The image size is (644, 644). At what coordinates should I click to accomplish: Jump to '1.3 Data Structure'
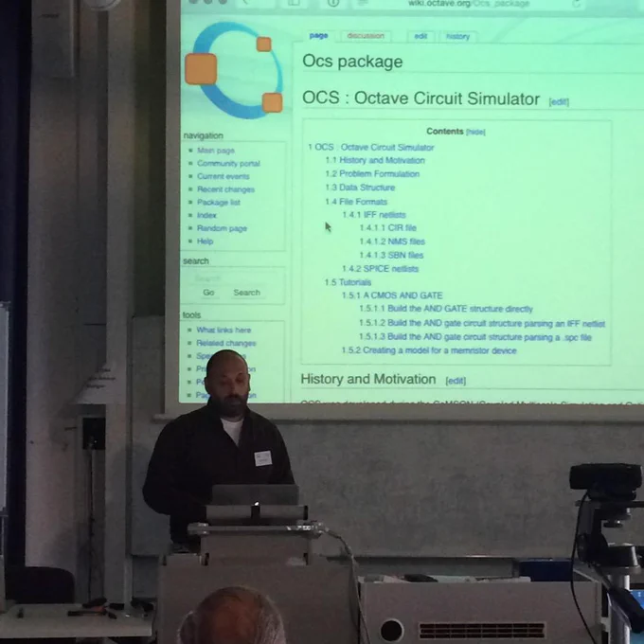[x=360, y=188]
